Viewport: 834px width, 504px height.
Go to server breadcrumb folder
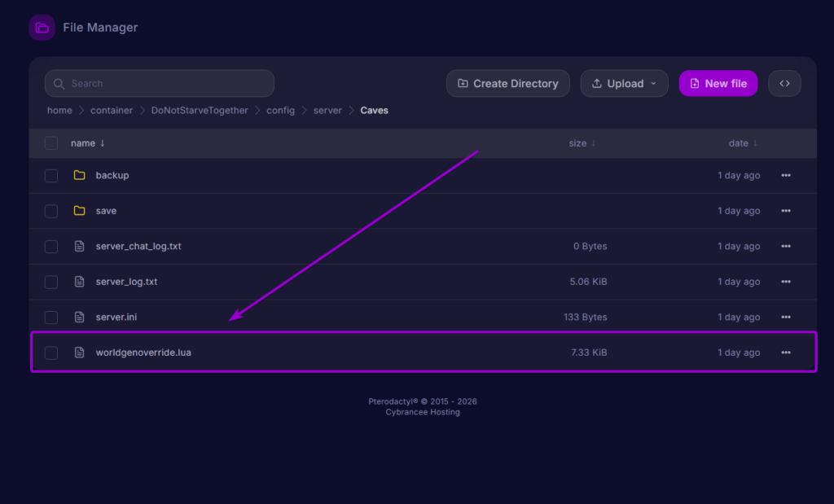click(327, 111)
